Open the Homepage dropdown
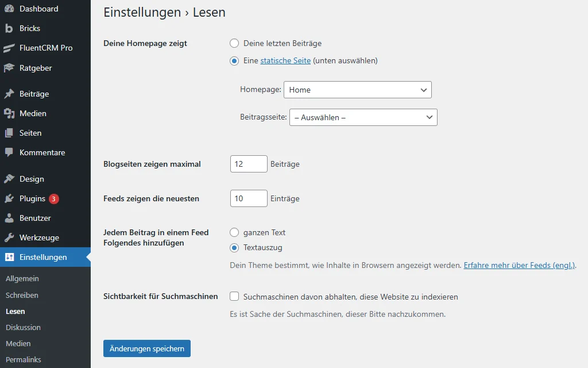This screenshot has width=588, height=368. (358, 90)
